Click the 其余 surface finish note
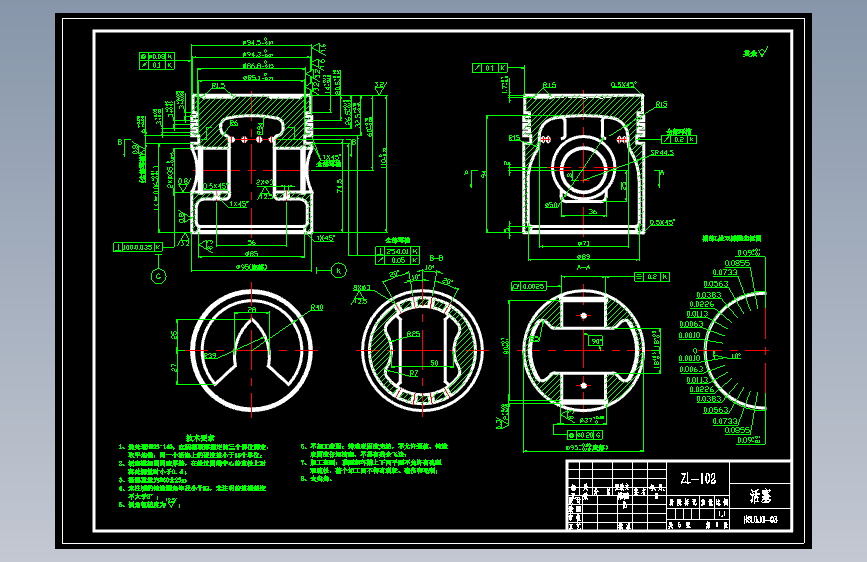The height and width of the screenshot is (562, 867). point(755,53)
